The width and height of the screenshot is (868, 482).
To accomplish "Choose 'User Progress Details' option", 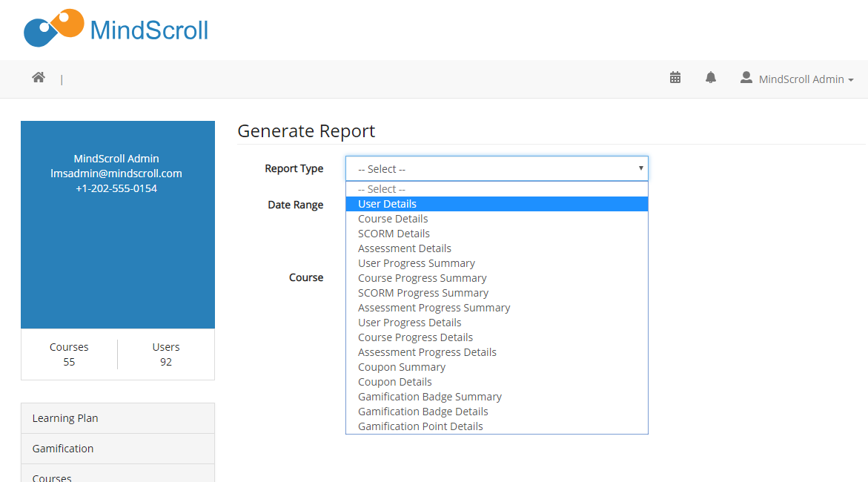I will pos(497,323).
